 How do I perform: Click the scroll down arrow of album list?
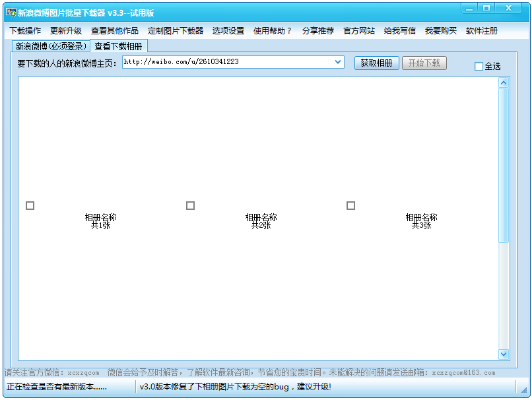coord(504,354)
